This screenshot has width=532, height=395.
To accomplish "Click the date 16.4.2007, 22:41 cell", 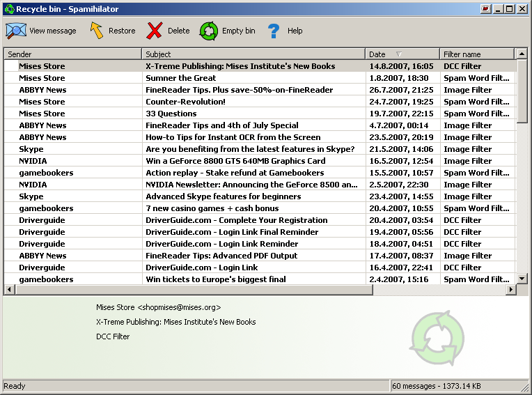I will 401,268.
